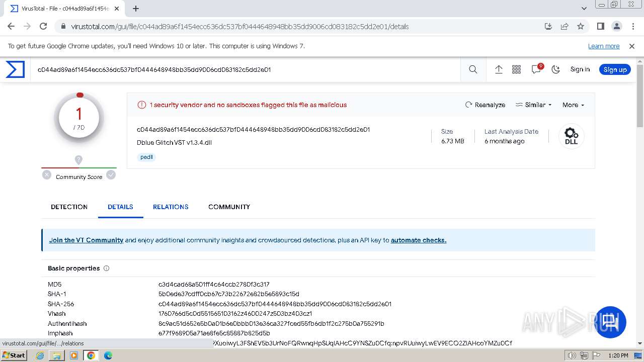Open the COMMUNITY tab
The width and height of the screenshot is (644, 362).
pyautogui.click(x=229, y=207)
